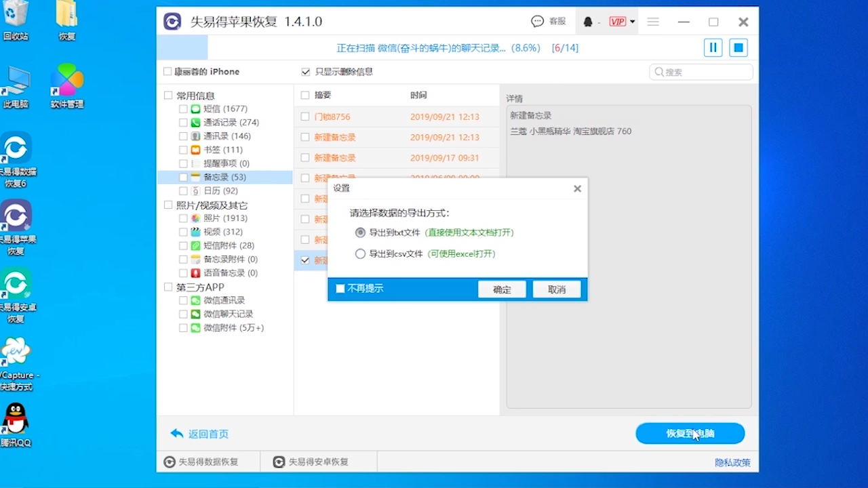Click the app logo in the title bar
The image size is (868, 488).
(x=172, y=22)
